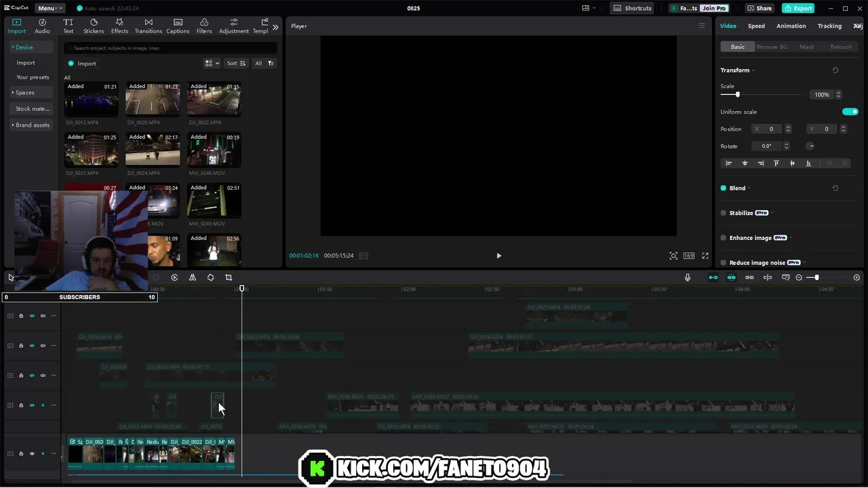Viewport: 868px width, 488px height.
Task: Switch to the Tracking tab
Action: [829, 26]
